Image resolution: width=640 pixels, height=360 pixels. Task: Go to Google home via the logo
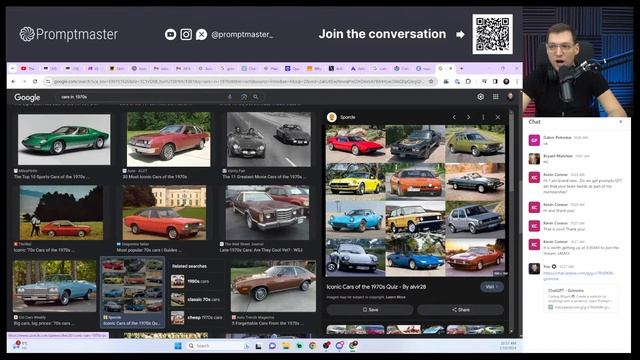(x=27, y=97)
